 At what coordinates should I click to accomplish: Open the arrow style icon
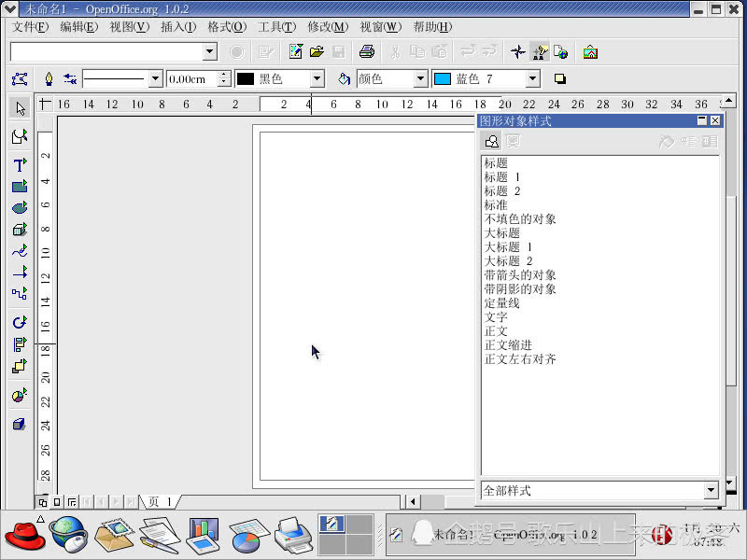70,79
